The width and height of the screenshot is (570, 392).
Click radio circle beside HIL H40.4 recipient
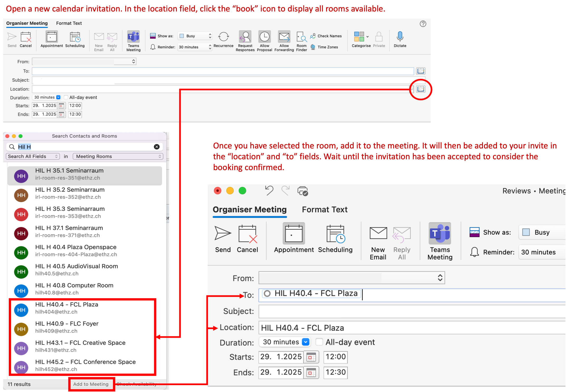click(x=267, y=293)
